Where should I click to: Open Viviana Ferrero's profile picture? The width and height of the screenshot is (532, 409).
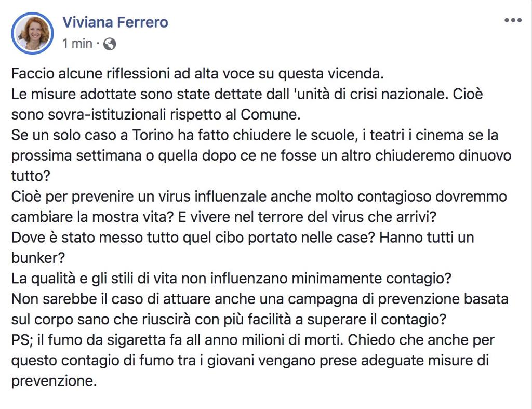click(32, 33)
